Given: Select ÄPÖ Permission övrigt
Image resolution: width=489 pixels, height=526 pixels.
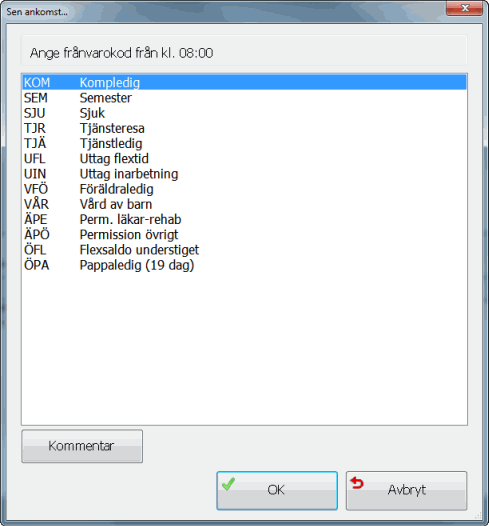Looking at the screenshot, I should (x=244, y=235).
